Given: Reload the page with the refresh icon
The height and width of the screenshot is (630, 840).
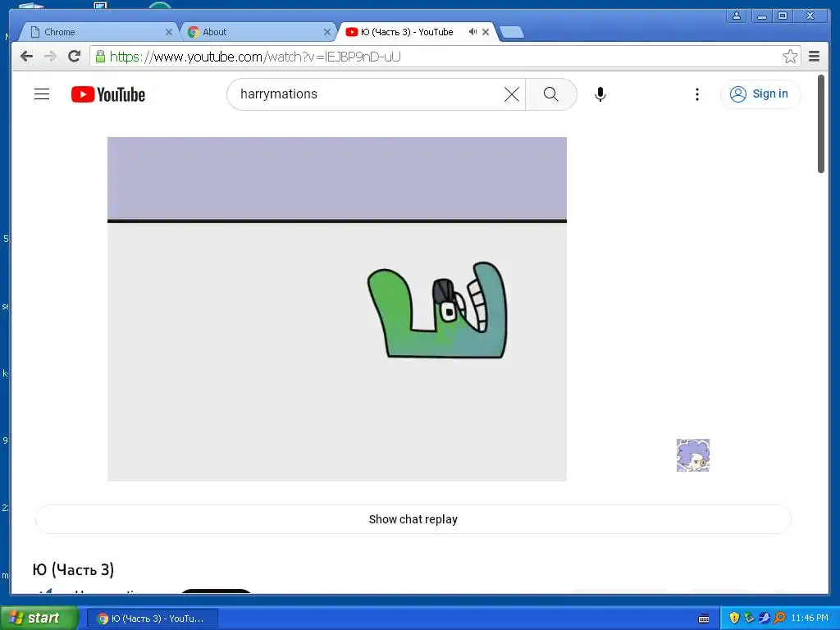Looking at the screenshot, I should [x=75, y=57].
